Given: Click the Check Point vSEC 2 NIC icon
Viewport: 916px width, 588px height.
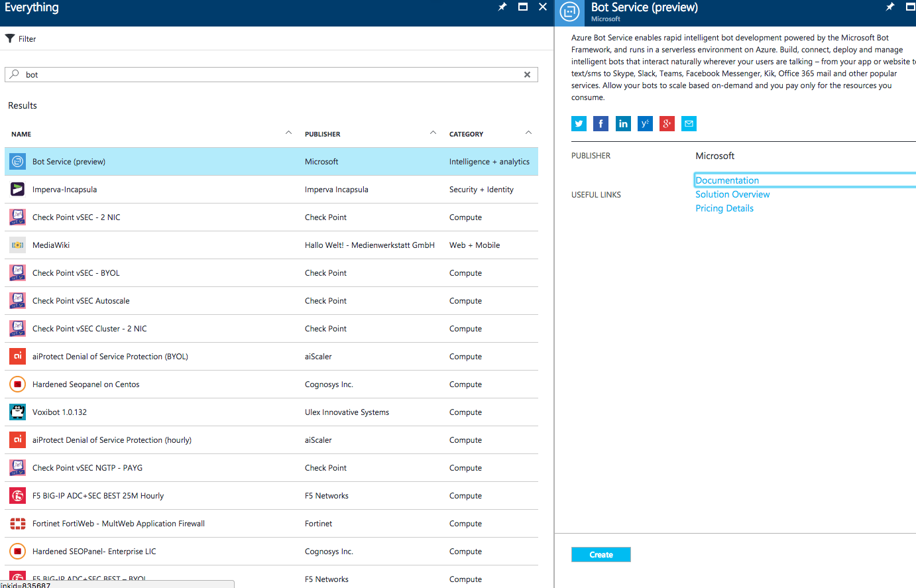Looking at the screenshot, I should 18,217.
